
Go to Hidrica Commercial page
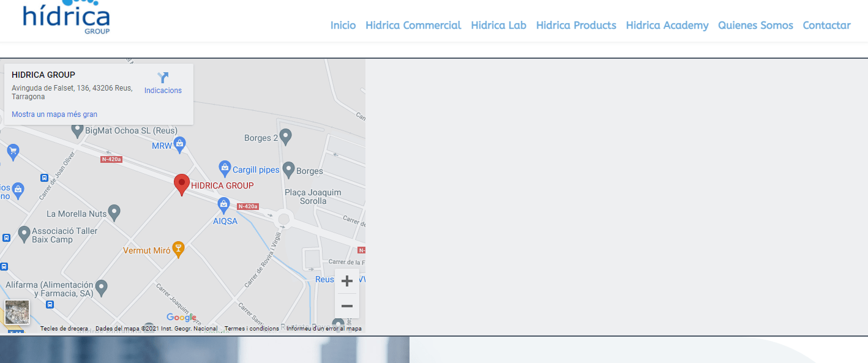point(413,25)
